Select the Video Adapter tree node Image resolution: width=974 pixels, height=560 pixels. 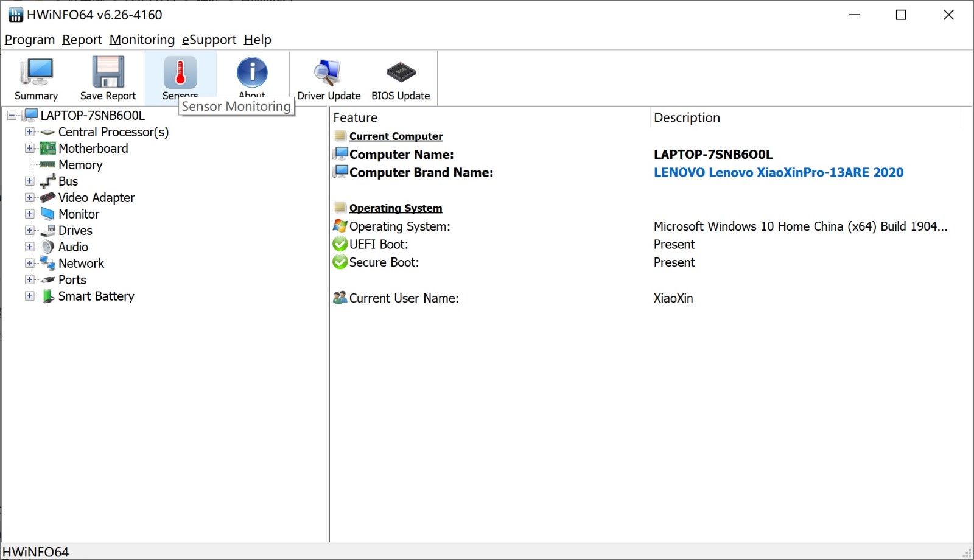click(96, 198)
